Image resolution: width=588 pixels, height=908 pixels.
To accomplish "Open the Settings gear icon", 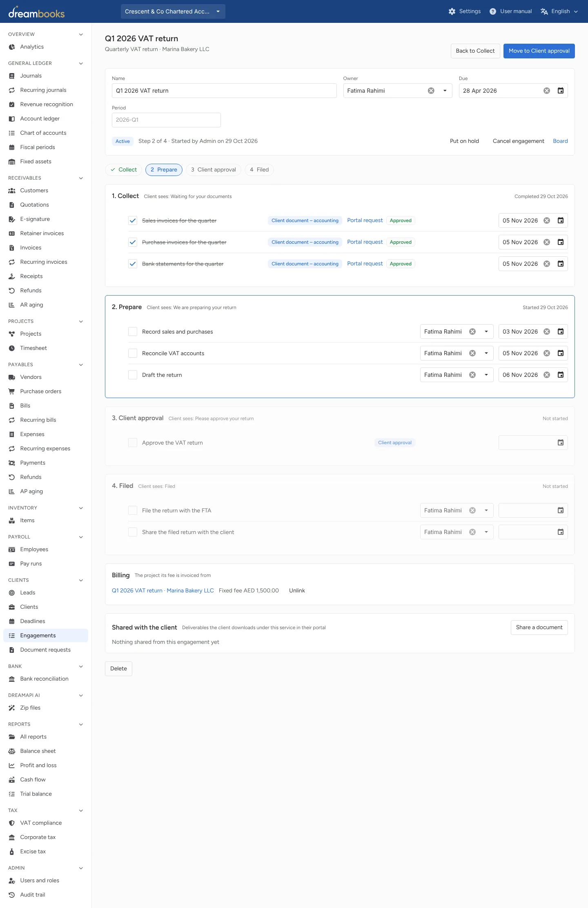I will tap(452, 11).
